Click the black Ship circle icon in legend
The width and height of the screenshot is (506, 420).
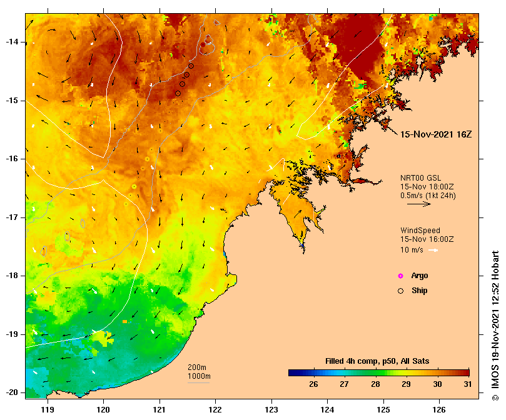[400, 291]
